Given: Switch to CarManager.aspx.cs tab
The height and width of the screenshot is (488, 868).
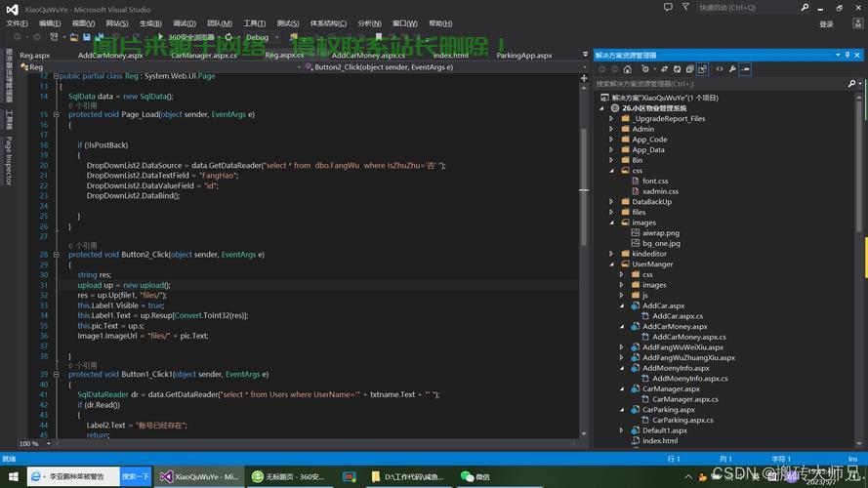Looking at the screenshot, I should click(x=204, y=56).
